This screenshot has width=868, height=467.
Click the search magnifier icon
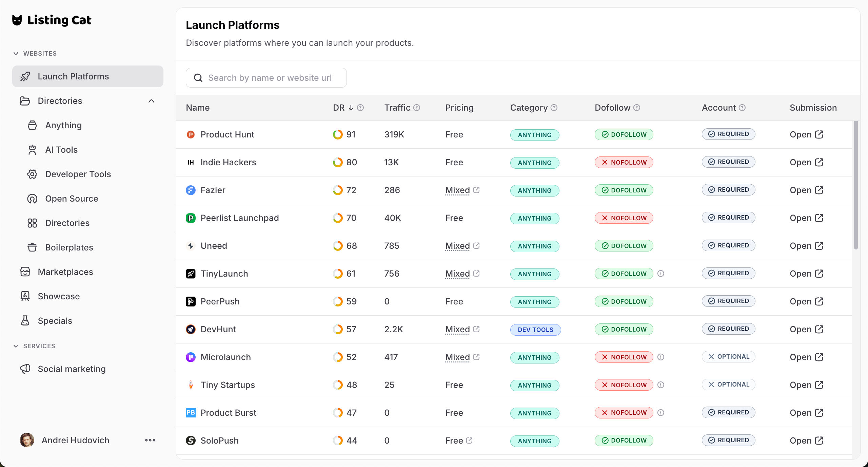[198, 78]
